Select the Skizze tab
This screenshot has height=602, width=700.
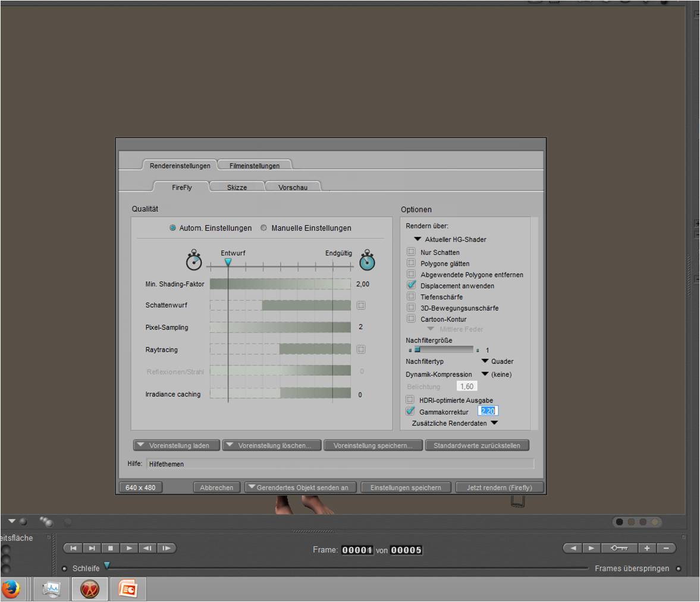coord(237,187)
